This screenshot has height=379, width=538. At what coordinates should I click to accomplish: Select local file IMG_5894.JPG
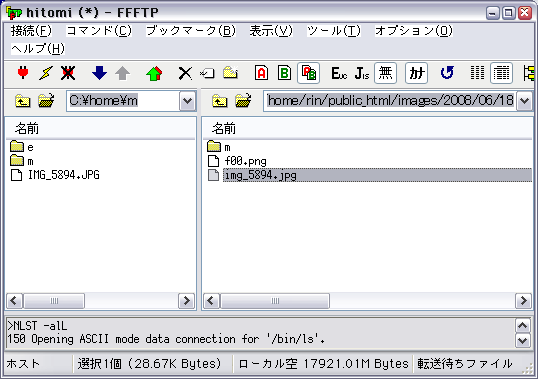pyautogui.click(x=55, y=175)
